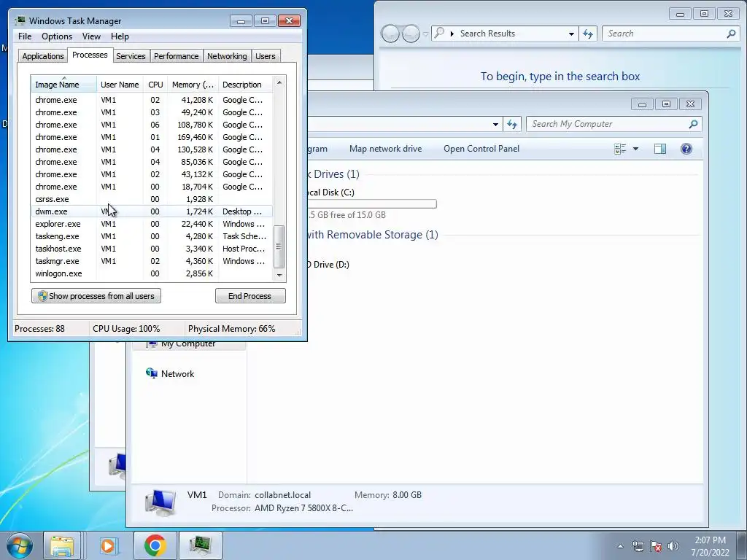Switch to the Applications tab
Screen dimensions: 747x560
[43, 56]
